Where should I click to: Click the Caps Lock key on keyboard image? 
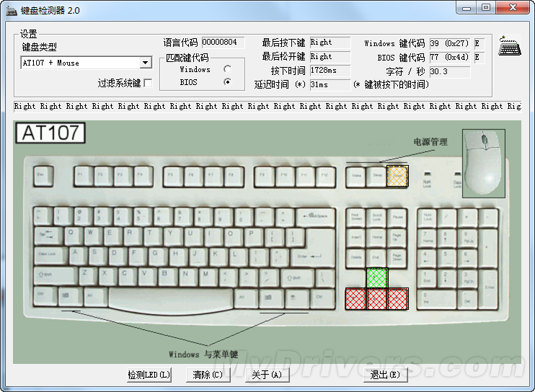(50, 257)
